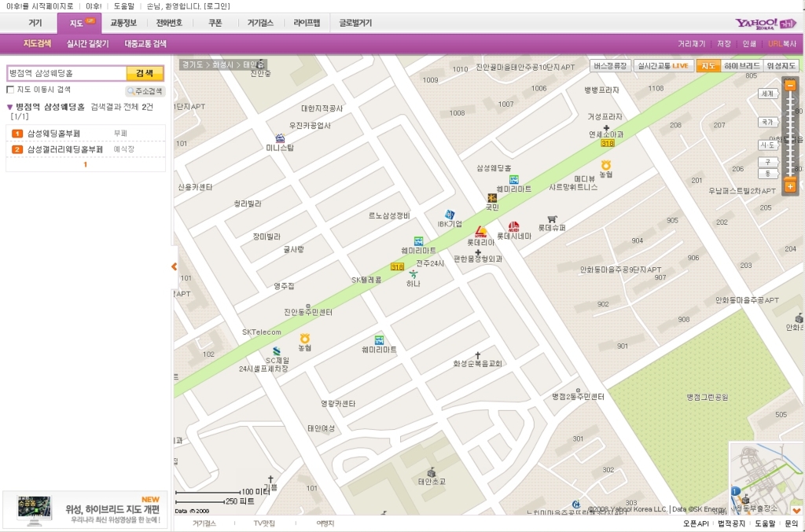Image resolution: width=805 pixels, height=532 pixels.
Task: Click the 저장 save link
Action: point(724,43)
